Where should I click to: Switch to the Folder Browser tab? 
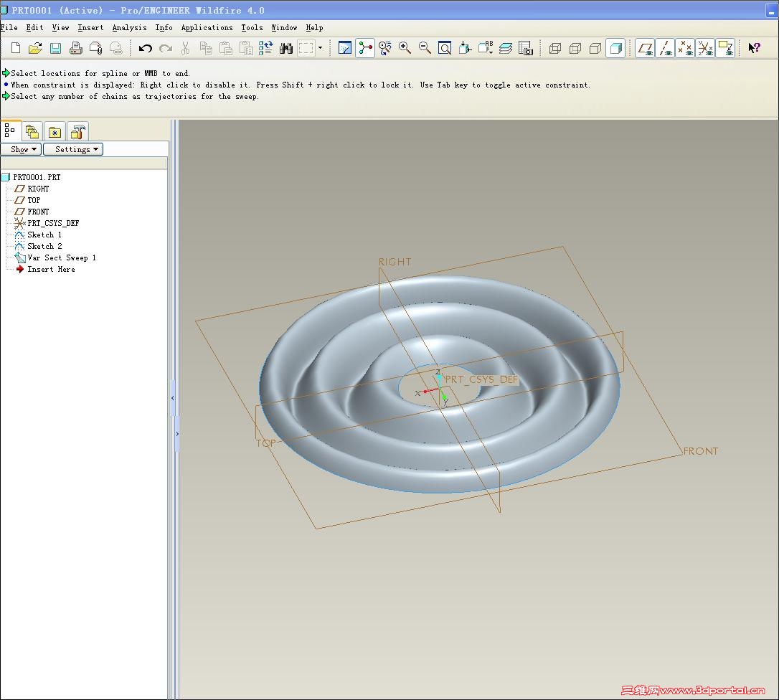(32, 131)
